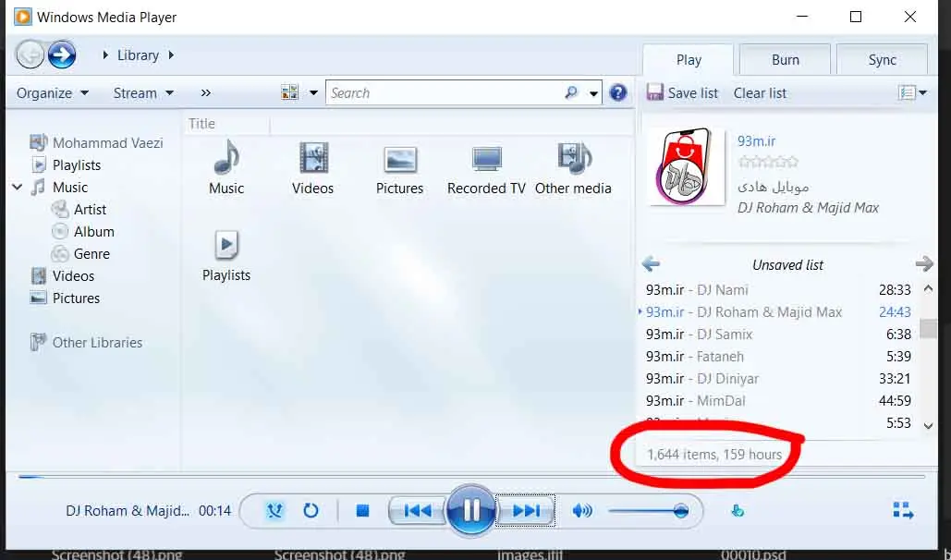This screenshot has width=951, height=560.
Task: Stop playback
Action: pos(362,511)
